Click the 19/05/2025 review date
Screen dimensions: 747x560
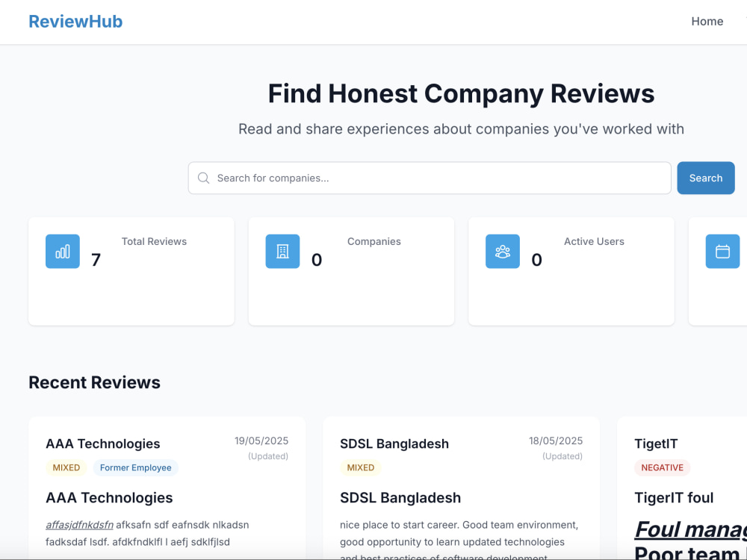click(x=261, y=441)
